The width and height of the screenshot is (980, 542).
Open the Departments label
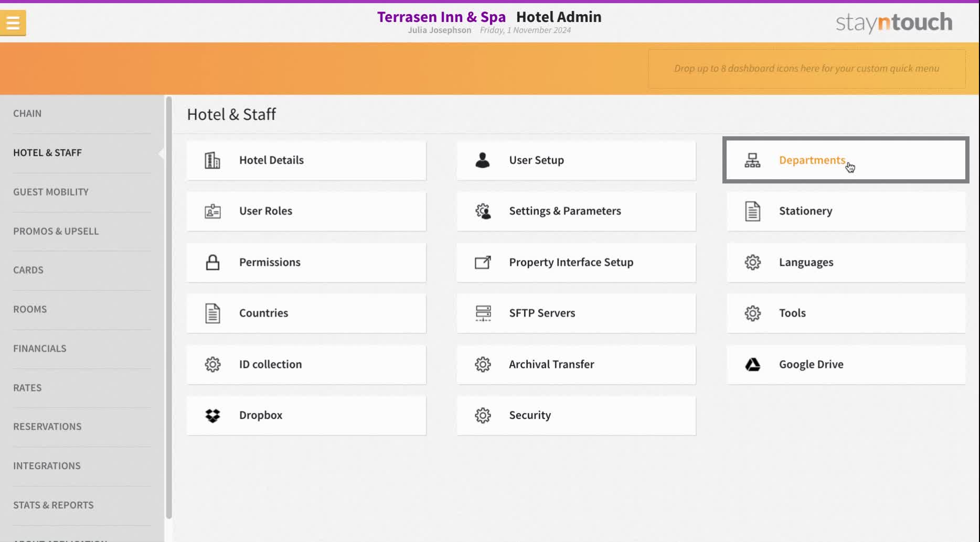pos(812,160)
